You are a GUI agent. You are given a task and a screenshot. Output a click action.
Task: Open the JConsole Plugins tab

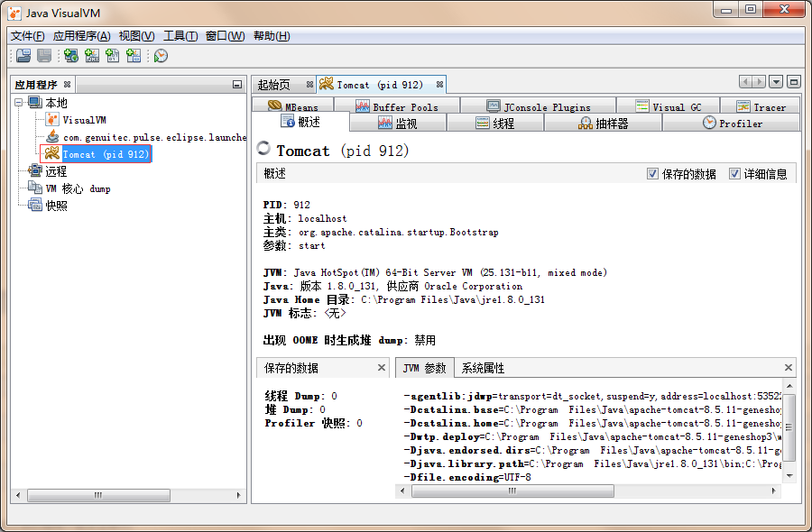[x=539, y=106]
